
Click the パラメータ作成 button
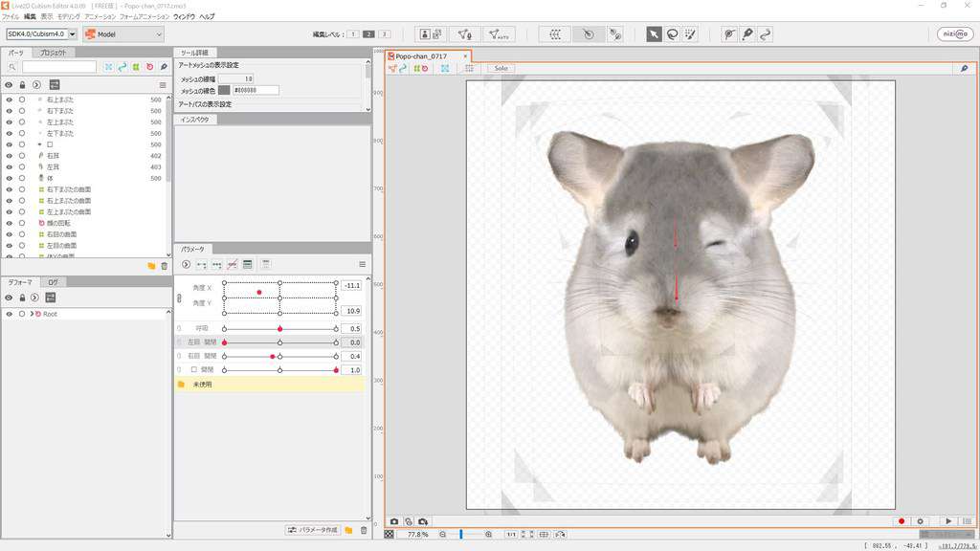click(x=313, y=530)
